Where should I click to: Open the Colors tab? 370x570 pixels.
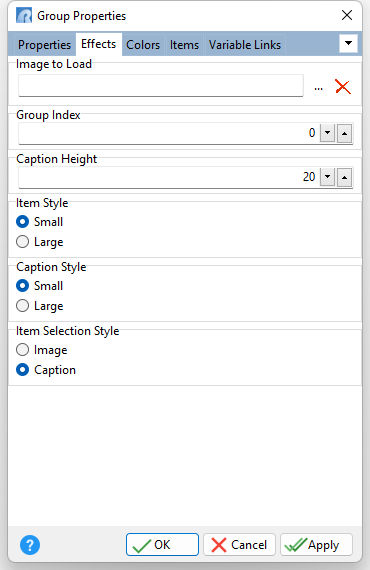143,45
